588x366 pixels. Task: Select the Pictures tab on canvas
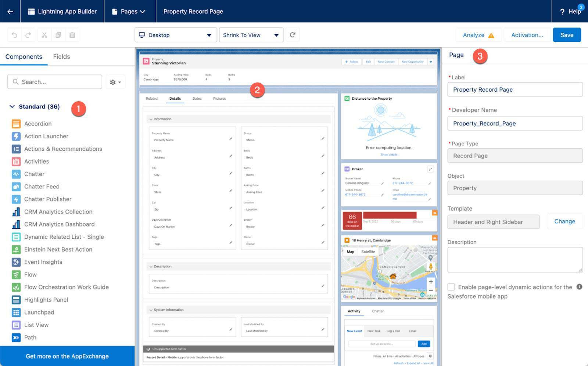point(219,99)
